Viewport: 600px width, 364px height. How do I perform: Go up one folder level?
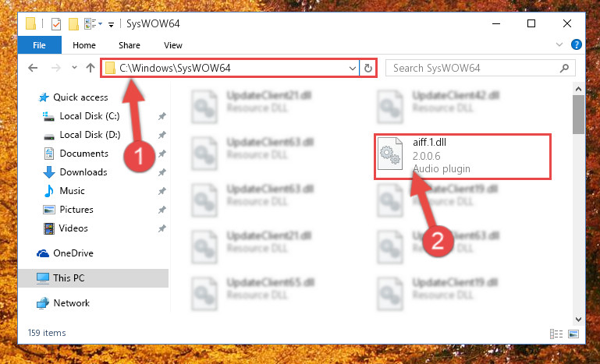pyautogui.click(x=91, y=68)
